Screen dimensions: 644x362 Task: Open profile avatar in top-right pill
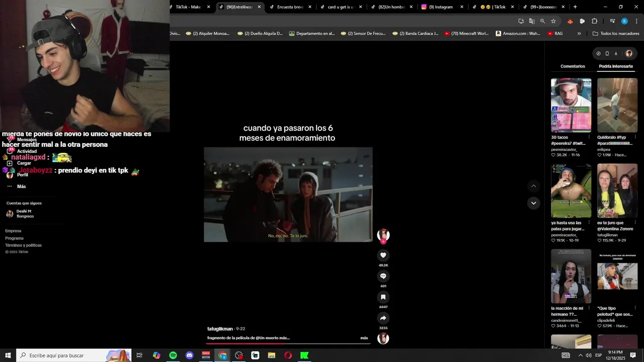coord(629,53)
